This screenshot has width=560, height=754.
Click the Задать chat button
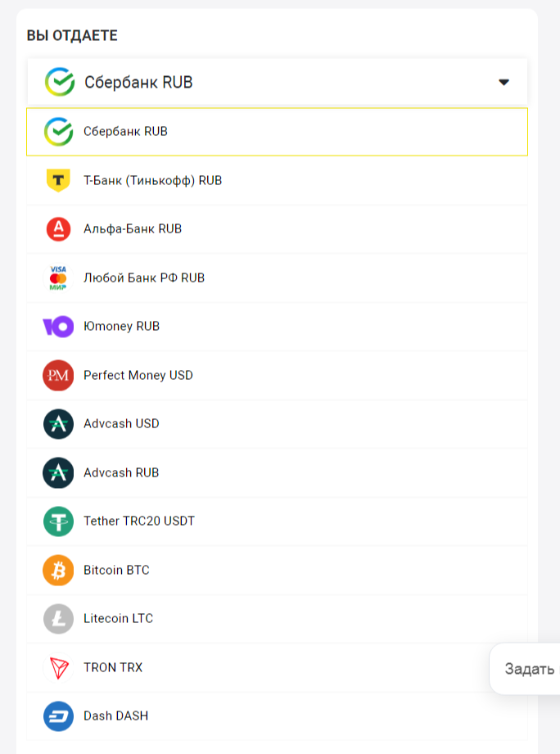(528, 669)
